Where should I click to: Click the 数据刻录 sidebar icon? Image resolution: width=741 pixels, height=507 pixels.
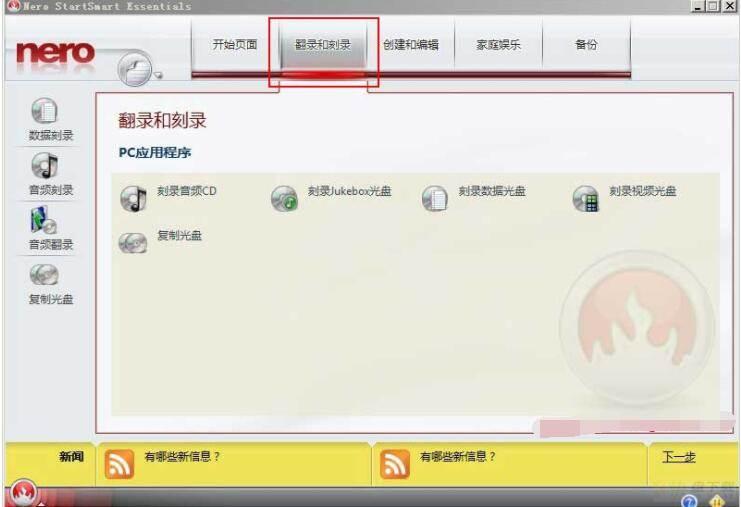tap(45, 111)
